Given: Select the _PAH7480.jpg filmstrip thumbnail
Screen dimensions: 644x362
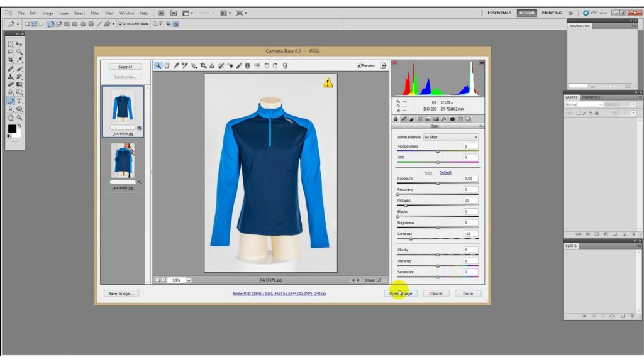Looking at the screenshot, I should coord(125,160).
